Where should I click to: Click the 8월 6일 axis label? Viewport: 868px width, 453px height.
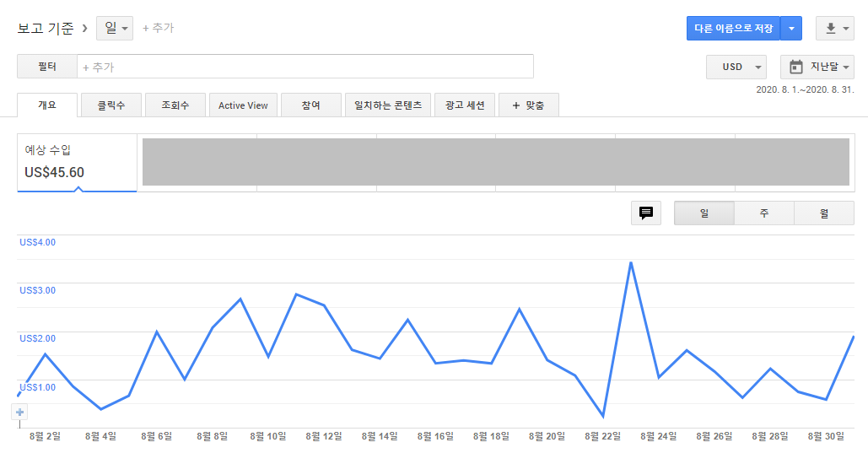tap(157, 436)
